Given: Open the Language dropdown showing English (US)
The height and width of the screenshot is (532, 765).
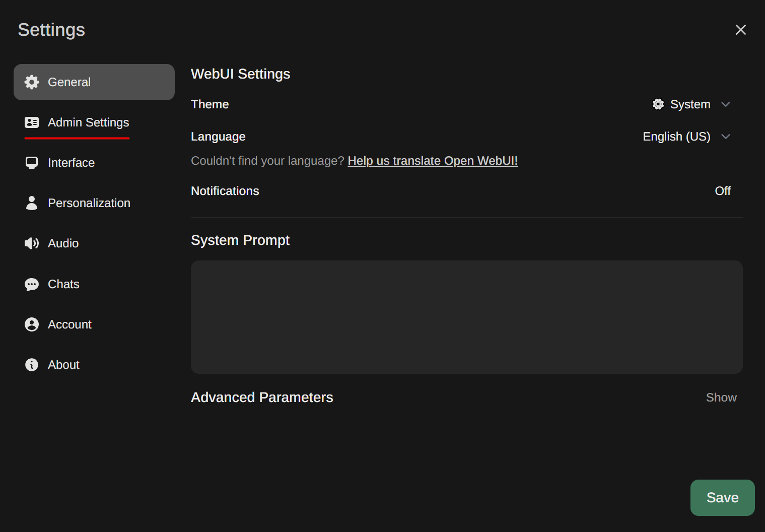Looking at the screenshot, I should click(687, 137).
